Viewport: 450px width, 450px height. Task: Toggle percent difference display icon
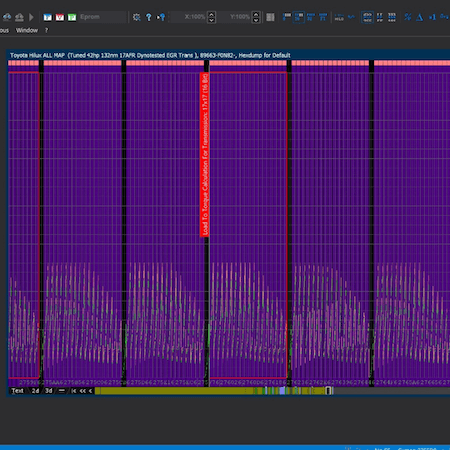pyautogui.click(x=407, y=17)
